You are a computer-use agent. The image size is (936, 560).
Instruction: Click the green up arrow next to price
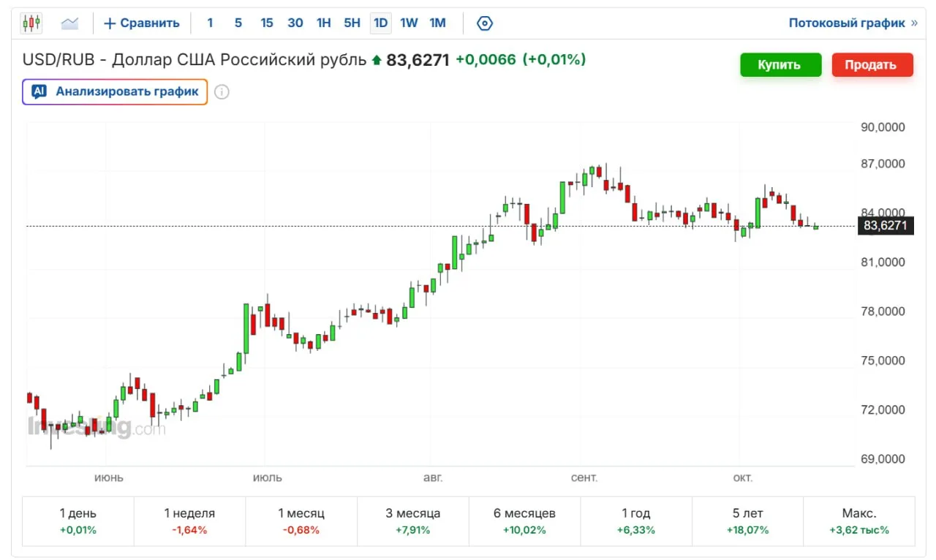click(377, 61)
